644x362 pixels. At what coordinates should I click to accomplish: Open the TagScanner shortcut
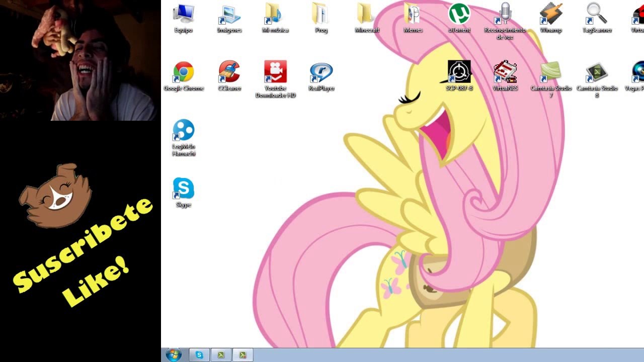pyautogui.click(x=597, y=18)
